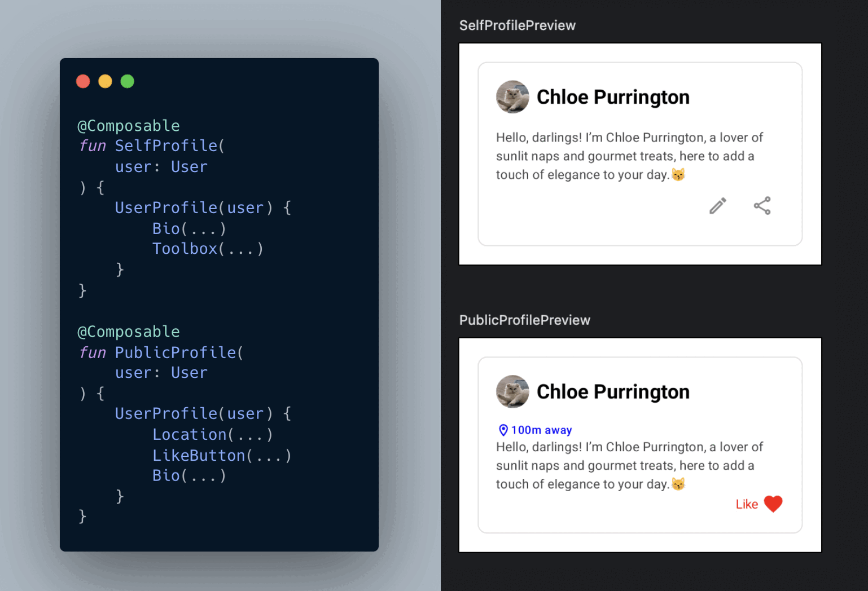Screen dimensions: 868x591
Task: Select the edit pencil icon in SelfProfilePreview
Action: 717,206
